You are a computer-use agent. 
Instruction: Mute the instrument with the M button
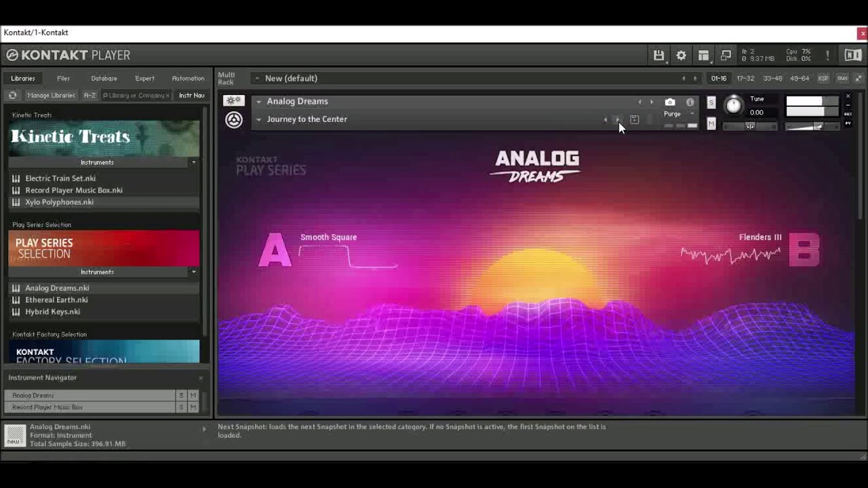(x=711, y=123)
